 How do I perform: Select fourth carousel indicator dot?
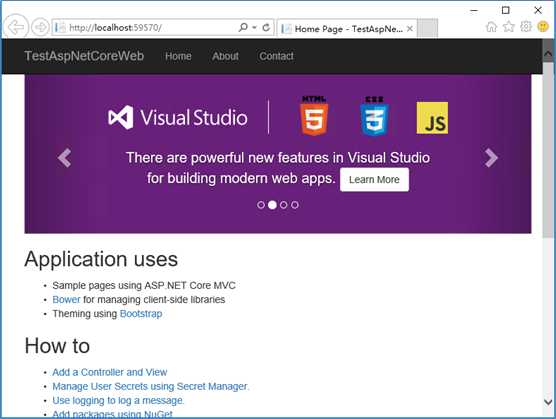(x=295, y=205)
